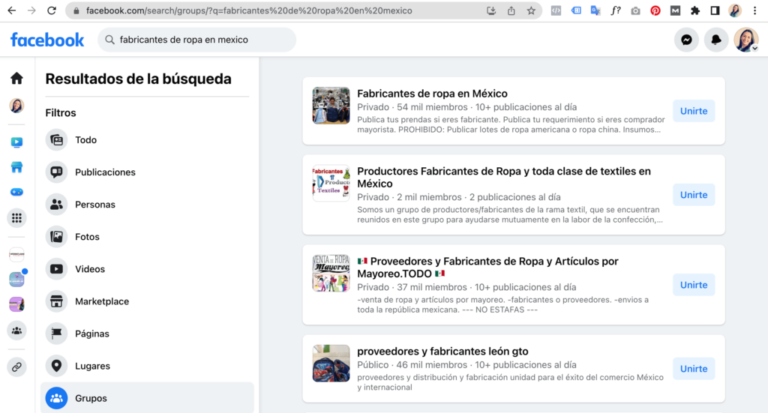Select the Todo filter
Viewport: 768px width, 413px height.
(x=147, y=140)
